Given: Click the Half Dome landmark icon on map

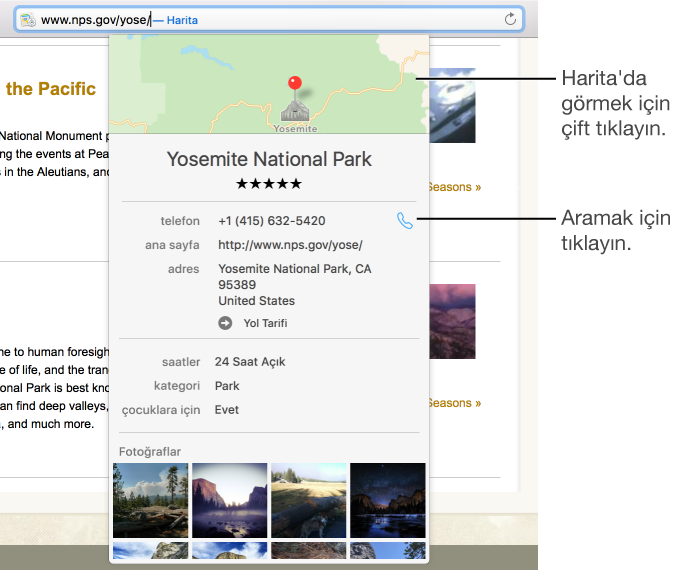Looking at the screenshot, I should [295, 111].
